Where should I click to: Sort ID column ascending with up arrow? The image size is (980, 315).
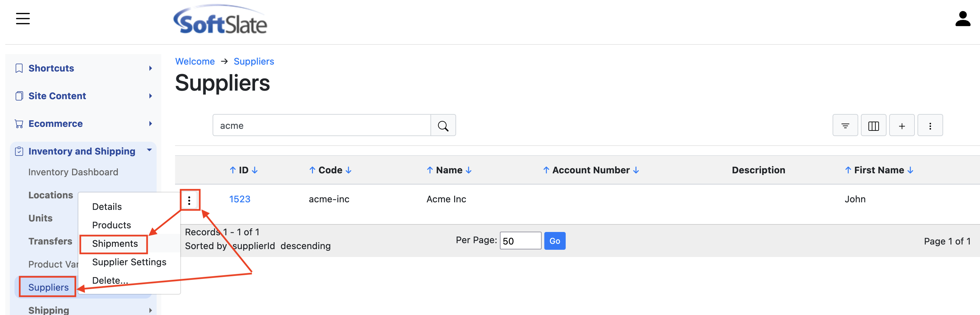(x=233, y=170)
